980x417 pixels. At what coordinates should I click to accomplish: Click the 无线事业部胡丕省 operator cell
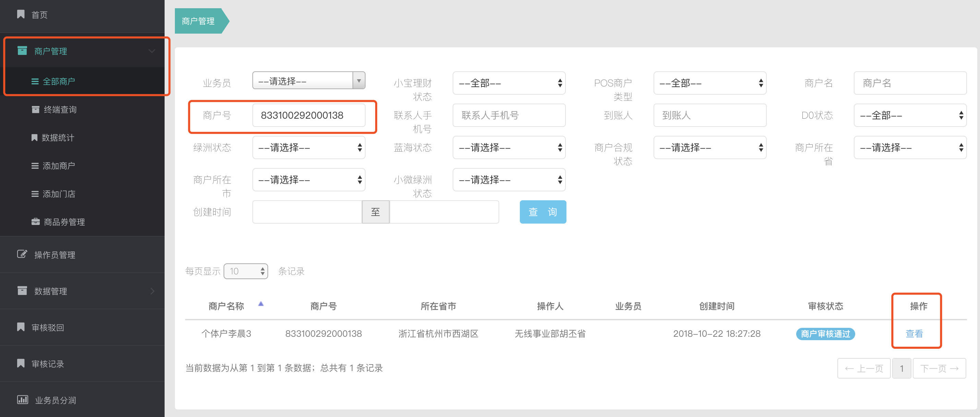(x=550, y=334)
